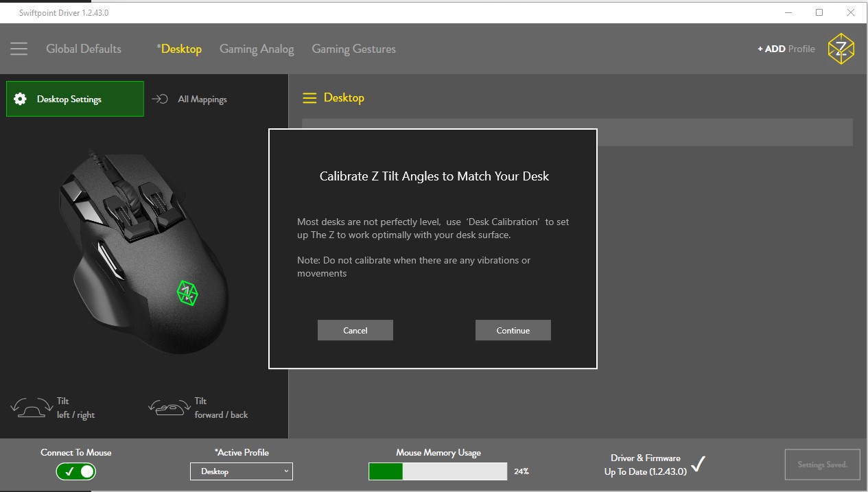Maximize the Swiftpoint Driver window
Image resolution: width=868 pixels, height=492 pixels.
tap(819, 12)
